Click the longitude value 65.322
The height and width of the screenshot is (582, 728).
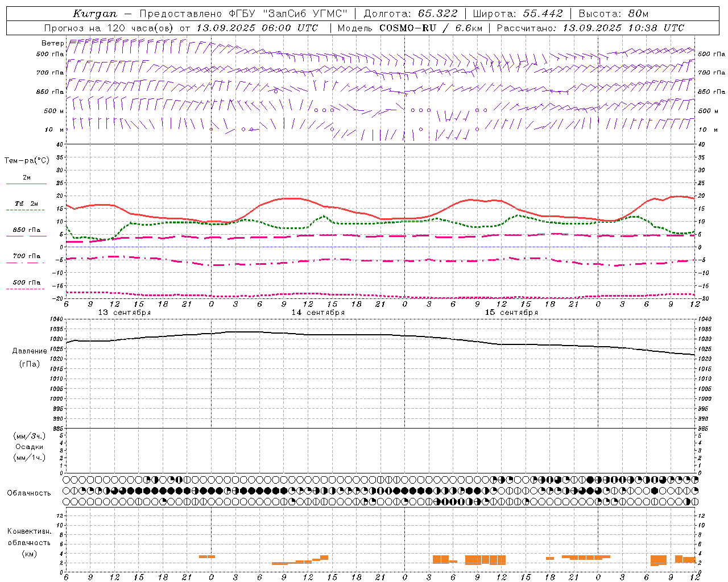click(x=437, y=14)
